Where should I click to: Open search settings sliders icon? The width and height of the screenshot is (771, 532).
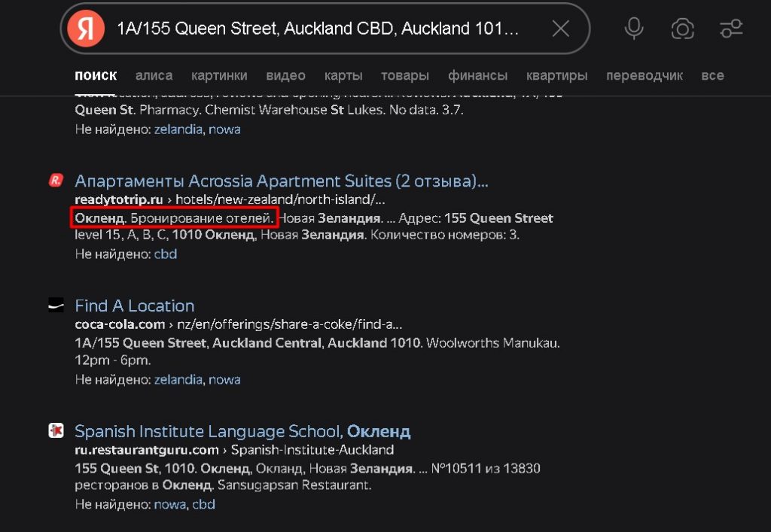coord(730,29)
